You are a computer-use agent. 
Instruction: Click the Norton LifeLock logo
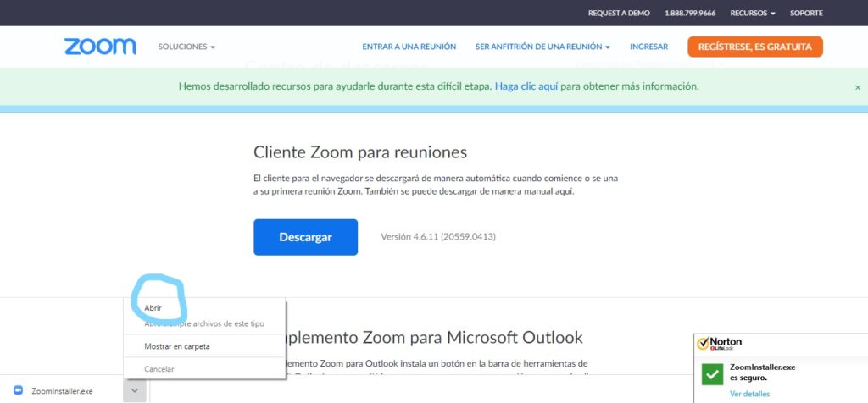coord(719,343)
